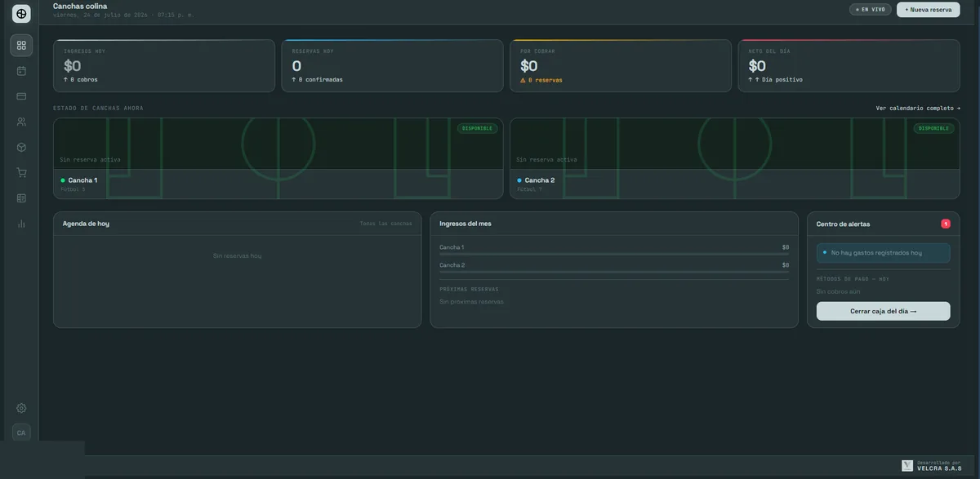Viewport: 980px width, 479px height.
Task: Open Ver calendario completo link
Action: tap(918, 108)
